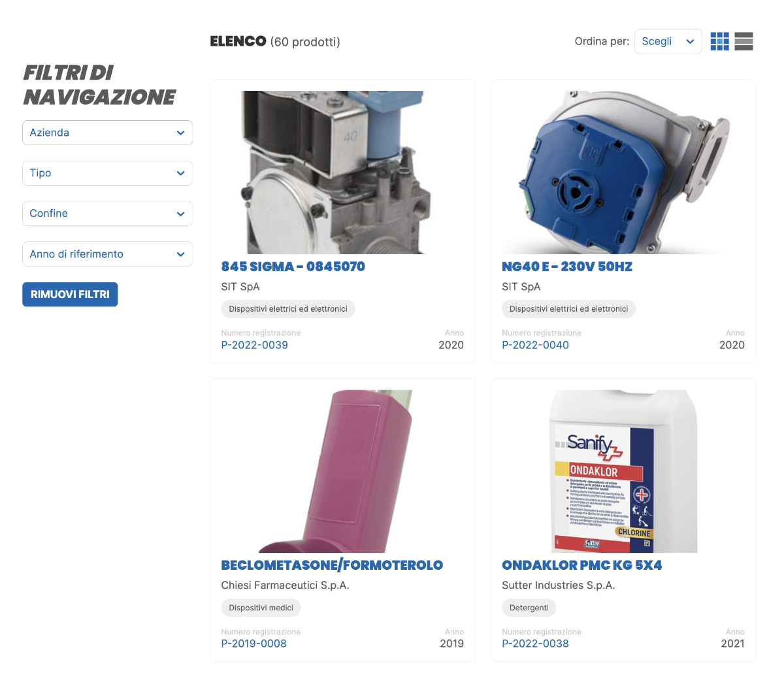The height and width of the screenshot is (677, 784).
Task: Open 845 SIGMA - 0845070 product title
Action: 293,267
